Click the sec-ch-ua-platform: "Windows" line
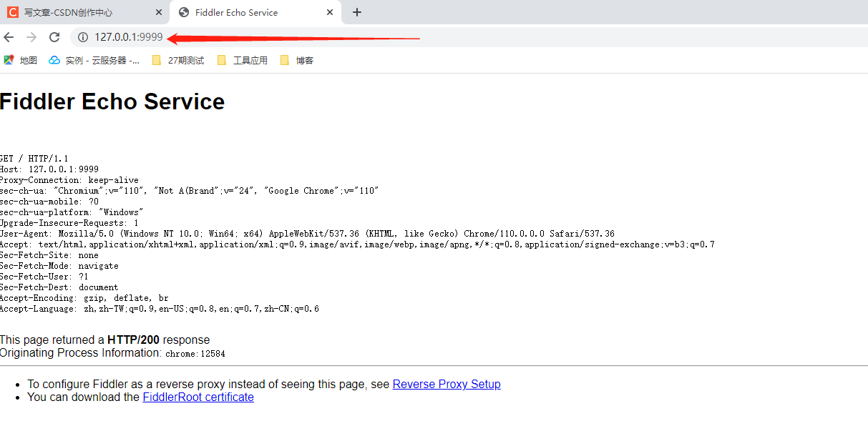Image resolution: width=868 pixels, height=421 pixels. (72, 212)
